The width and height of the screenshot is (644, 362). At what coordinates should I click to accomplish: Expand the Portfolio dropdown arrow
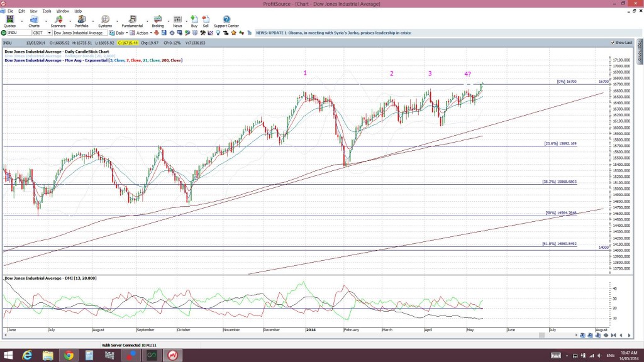coord(93,21)
